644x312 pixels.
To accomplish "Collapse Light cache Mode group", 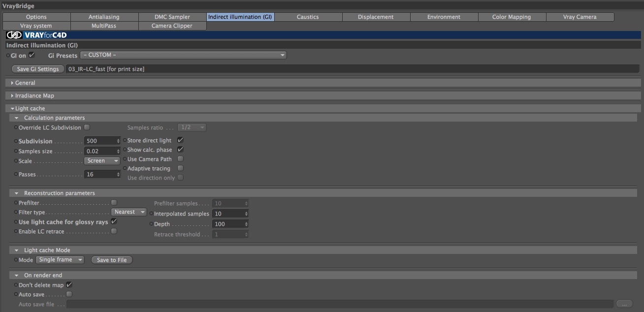I will click(16, 250).
